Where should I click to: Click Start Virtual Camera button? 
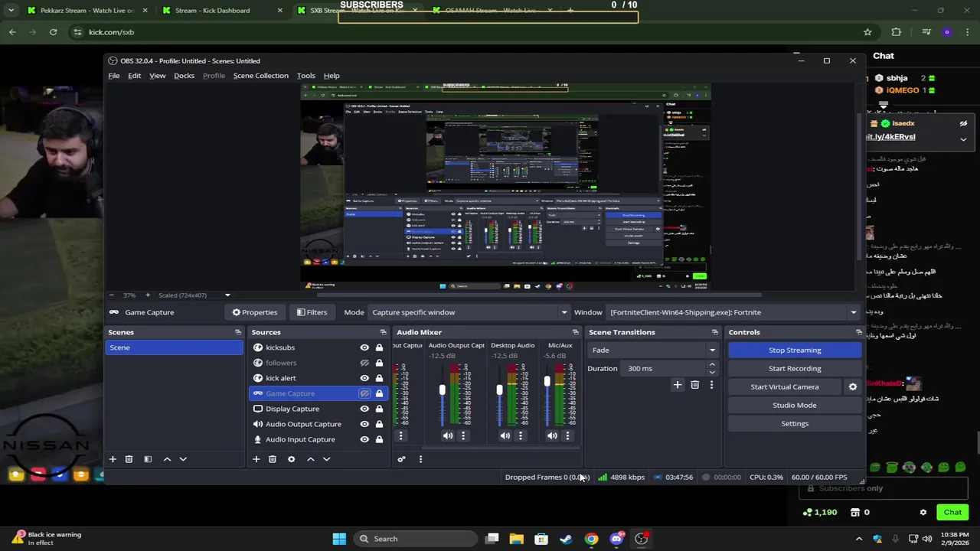(784, 386)
